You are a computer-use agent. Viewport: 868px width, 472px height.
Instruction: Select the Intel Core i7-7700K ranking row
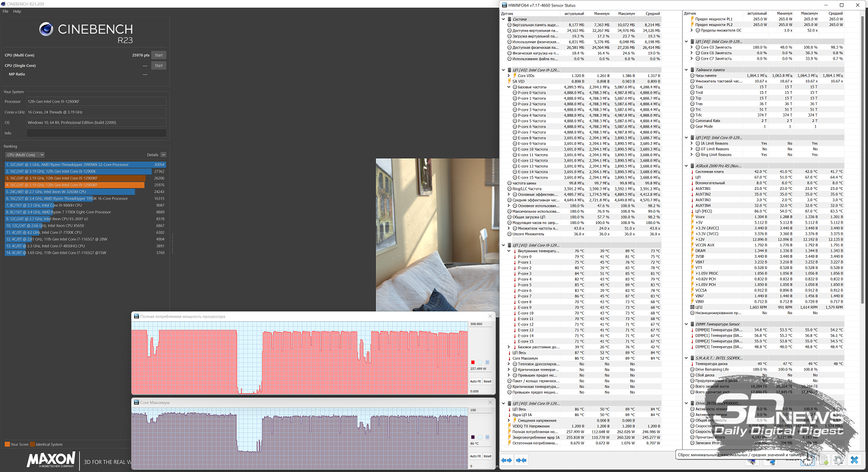pos(85,232)
